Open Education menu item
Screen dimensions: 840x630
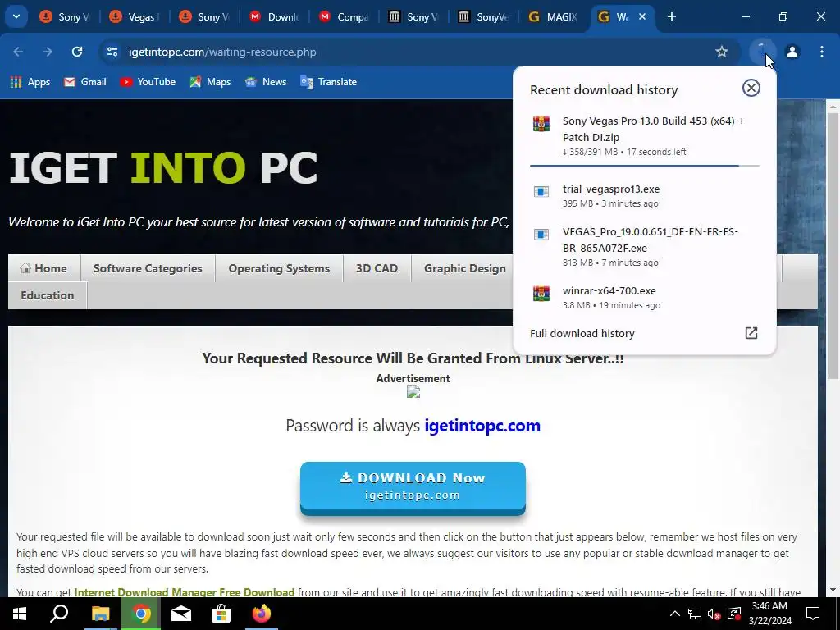[x=47, y=295]
